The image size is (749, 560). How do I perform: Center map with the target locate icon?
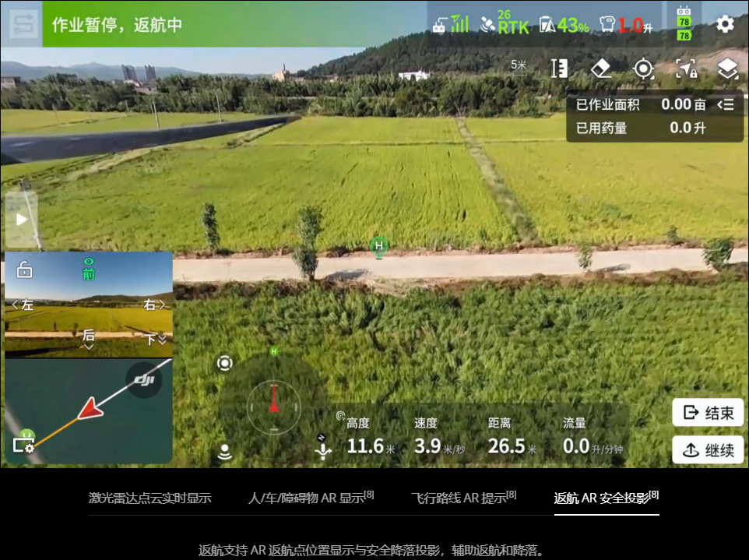click(643, 69)
